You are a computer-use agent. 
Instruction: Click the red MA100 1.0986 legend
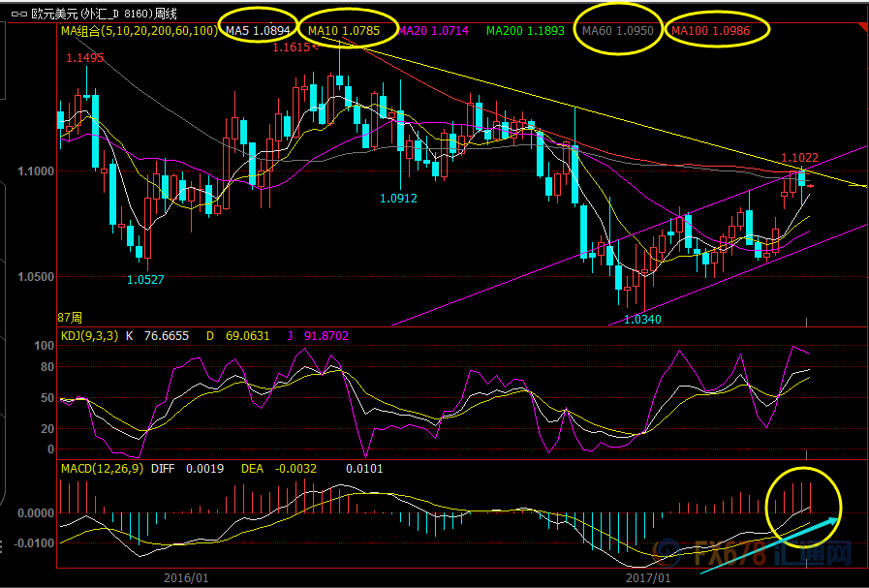[x=711, y=31]
